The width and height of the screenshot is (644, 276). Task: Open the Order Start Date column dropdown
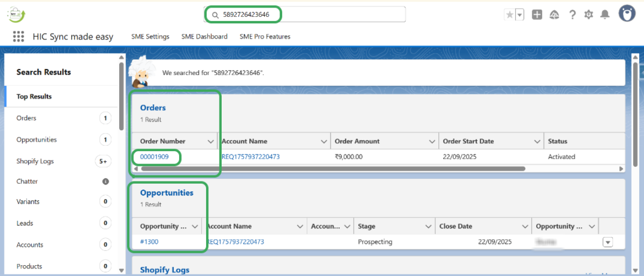(x=537, y=141)
